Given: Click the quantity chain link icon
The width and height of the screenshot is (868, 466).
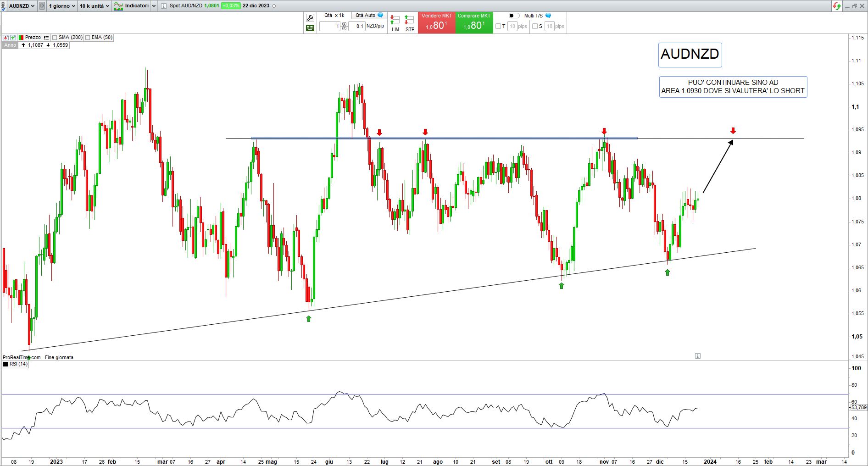Looking at the screenshot, I should click(344, 26).
